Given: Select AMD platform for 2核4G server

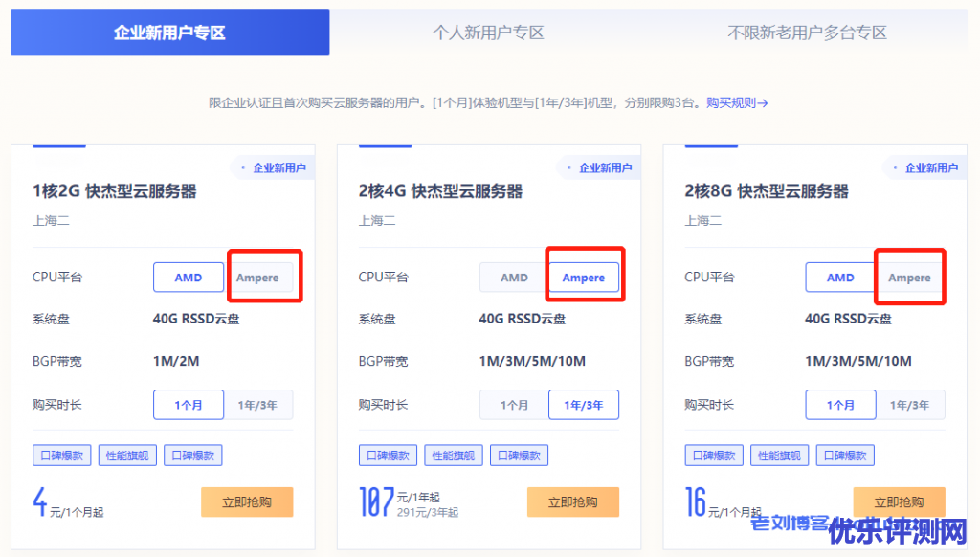Looking at the screenshot, I should (x=514, y=278).
